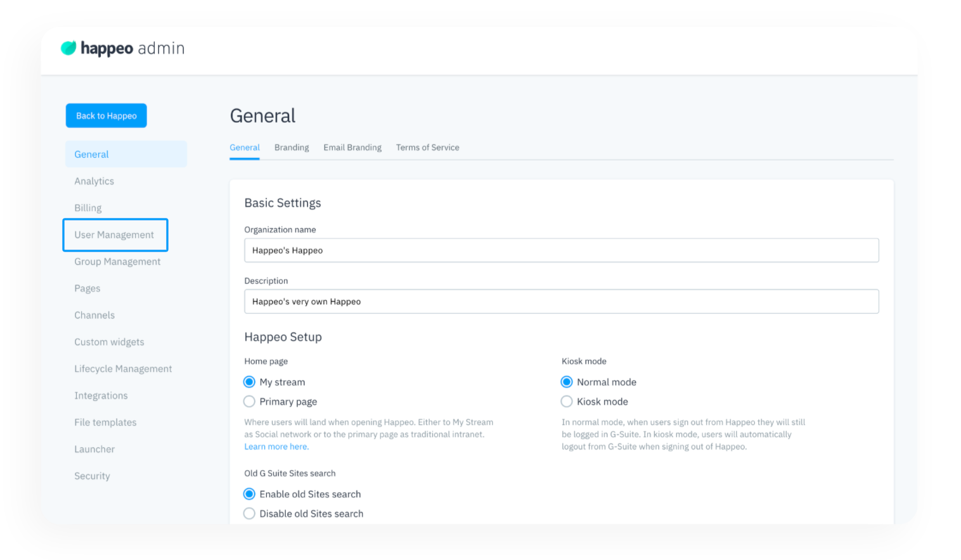Choose Disable old Sites search
This screenshot has height=560, width=961.
click(x=250, y=514)
